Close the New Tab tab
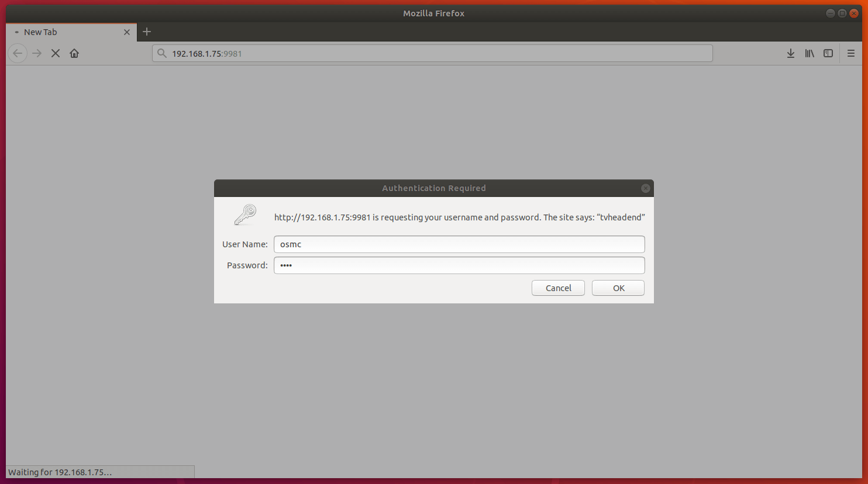The width and height of the screenshot is (868, 484). [x=127, y=32]
